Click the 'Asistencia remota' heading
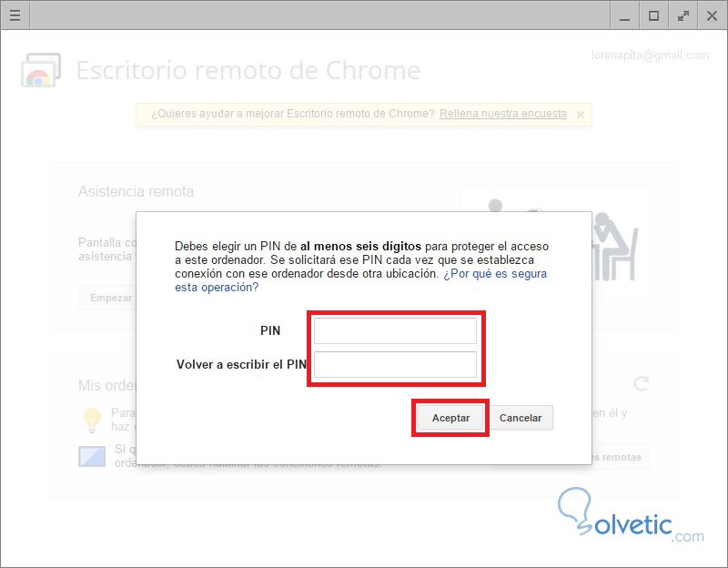728x568 pixels. 136,192
